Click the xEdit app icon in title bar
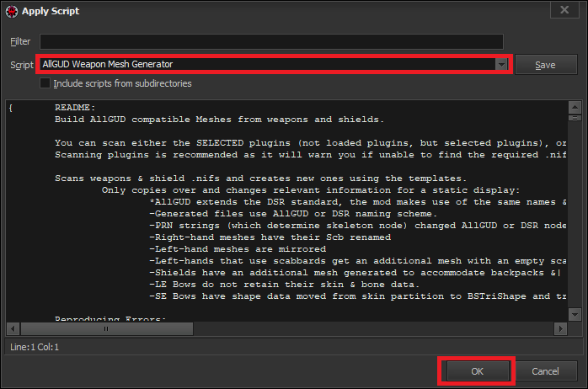This screenshot has height=389, width=588. pos(12,11)
